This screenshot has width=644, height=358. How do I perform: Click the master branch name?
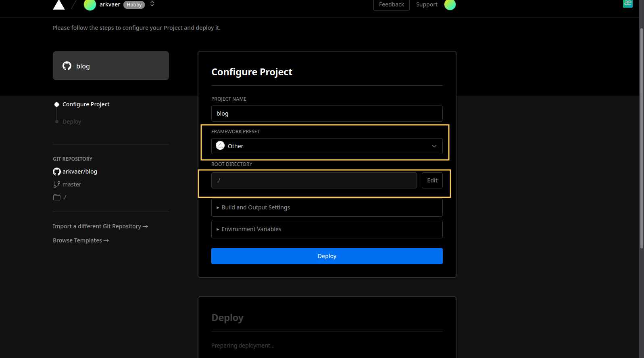(72, 184)
